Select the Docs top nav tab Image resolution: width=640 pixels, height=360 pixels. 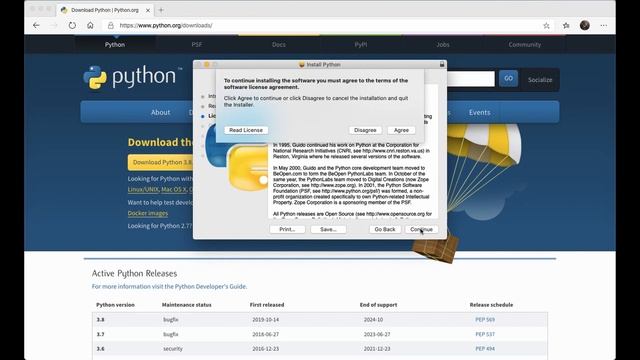[x=279, y=44]
